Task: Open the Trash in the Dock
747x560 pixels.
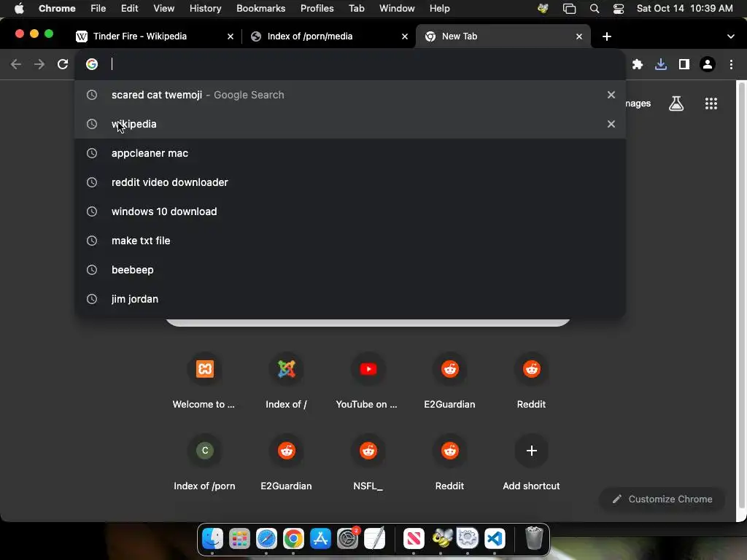Action: coord(533,539)
